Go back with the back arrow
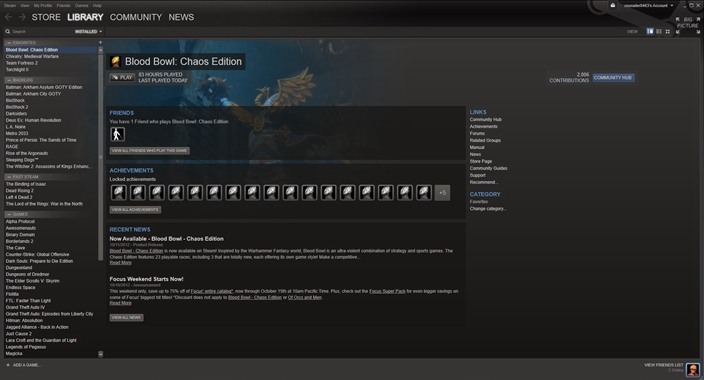 point(8,17)
